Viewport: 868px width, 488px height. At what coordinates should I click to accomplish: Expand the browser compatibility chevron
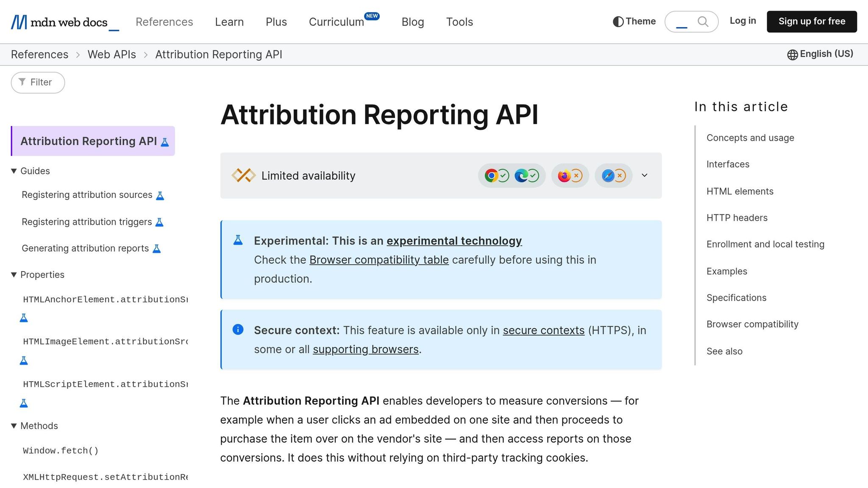tap(644, 175)
